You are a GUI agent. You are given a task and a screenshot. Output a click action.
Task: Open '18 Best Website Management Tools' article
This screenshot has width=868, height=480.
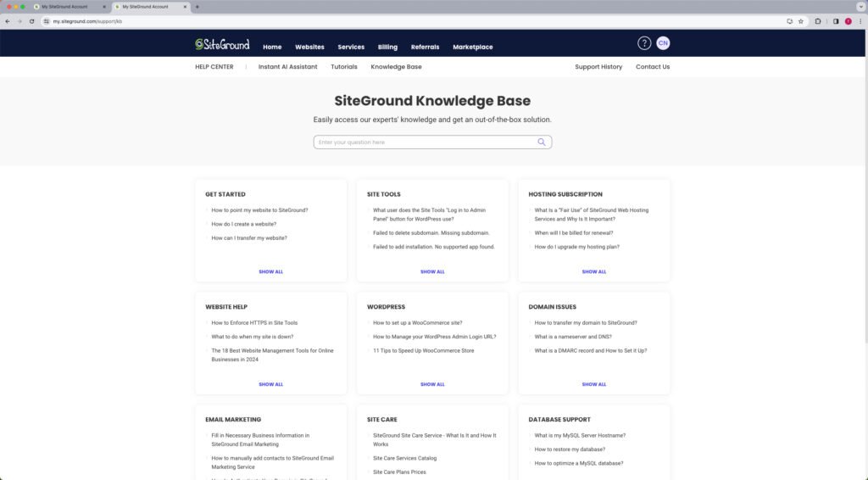click(x=272, y=354)
